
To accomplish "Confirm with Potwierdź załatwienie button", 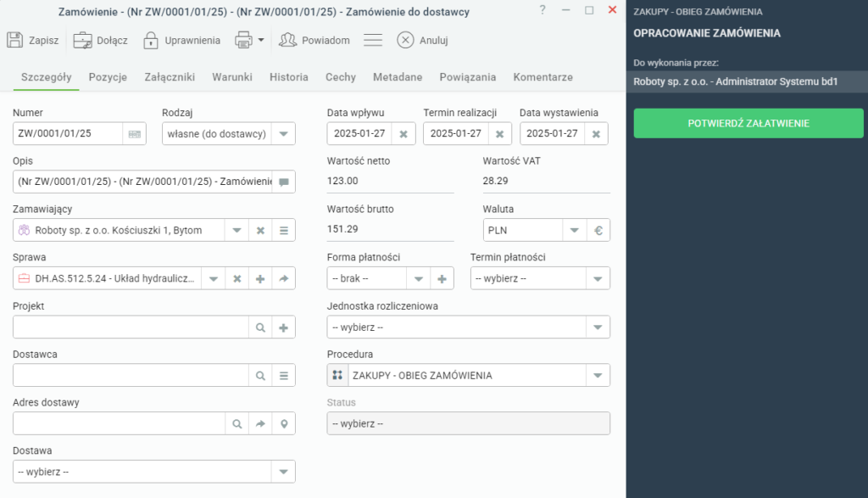I will (x=748, y=123).
